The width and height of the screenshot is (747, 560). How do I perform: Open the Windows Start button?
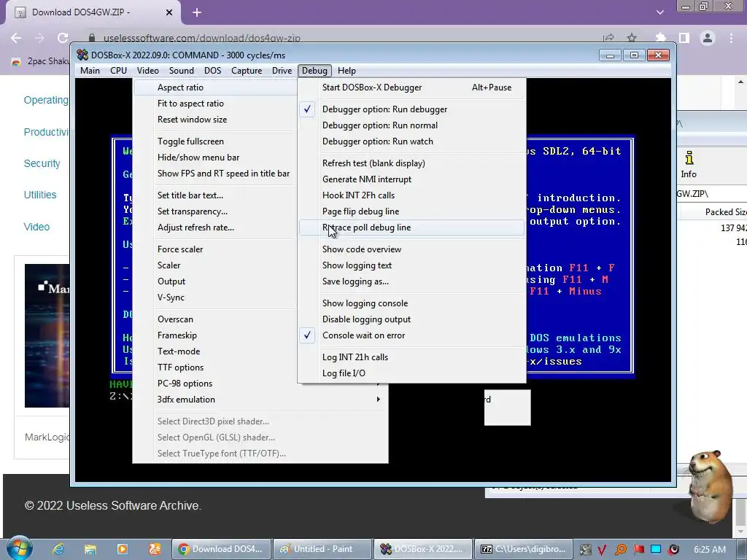pyautogui.click(x=19, y=548)
